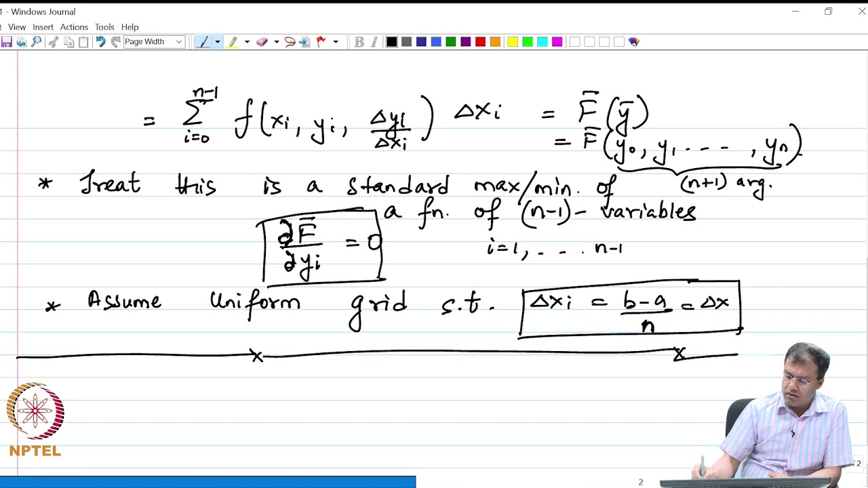Select the Eraser tool
Screen dimensions: 868x488
point(262,42)
